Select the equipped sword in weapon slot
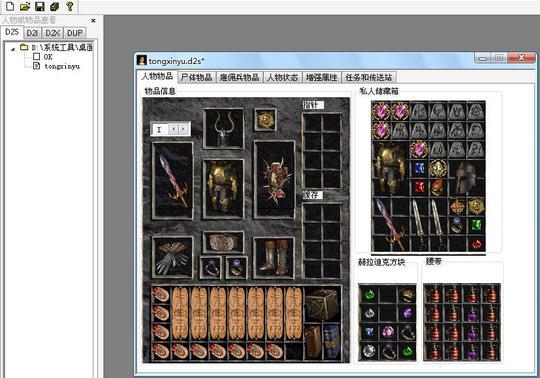The image size is (540, 378). point(173,180)
